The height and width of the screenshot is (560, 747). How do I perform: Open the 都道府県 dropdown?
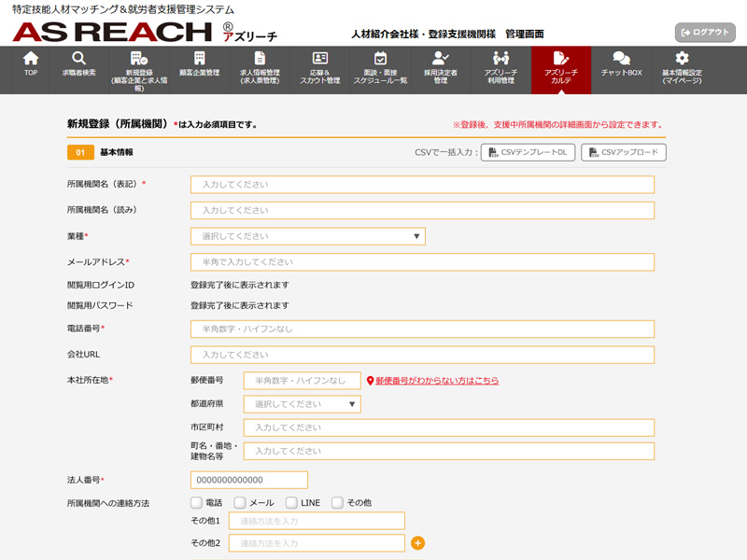click(302, 404)
